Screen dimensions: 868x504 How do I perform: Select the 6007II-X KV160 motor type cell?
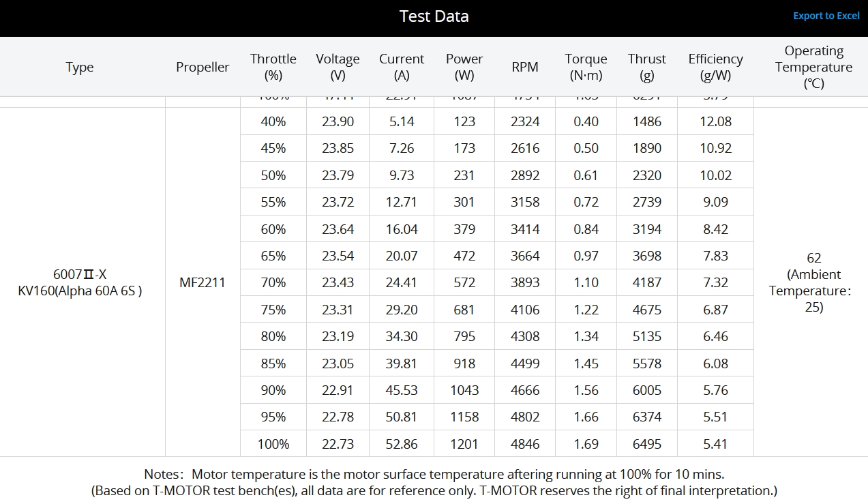pyautogui.click(x=80, y=282)
